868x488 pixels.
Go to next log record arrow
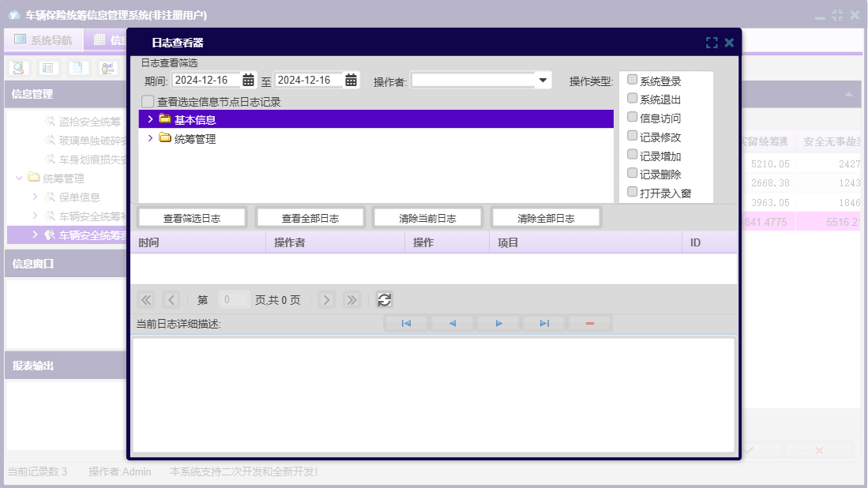coord(498,323)
